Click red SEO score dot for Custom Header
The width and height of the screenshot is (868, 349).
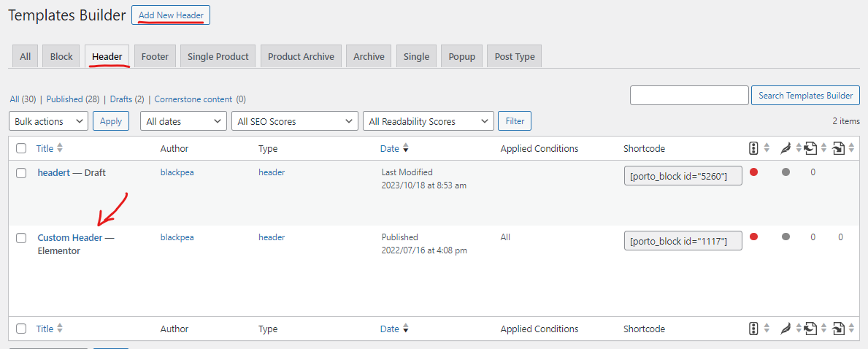click(753, 237)
